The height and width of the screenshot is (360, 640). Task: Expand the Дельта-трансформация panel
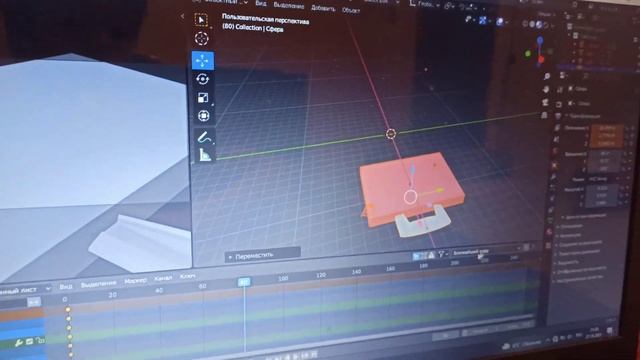click(x=585, y=216)
